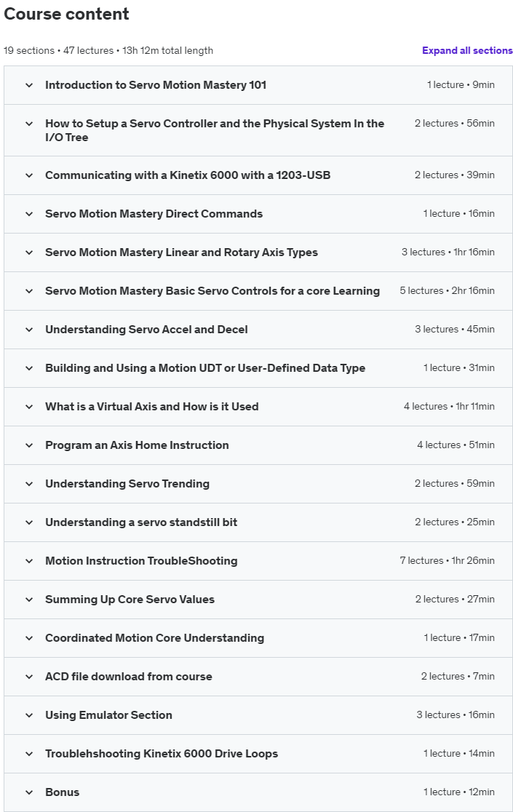
Task: Open the Basic Servo Controls section title
Action: click(x=212, y=291)
